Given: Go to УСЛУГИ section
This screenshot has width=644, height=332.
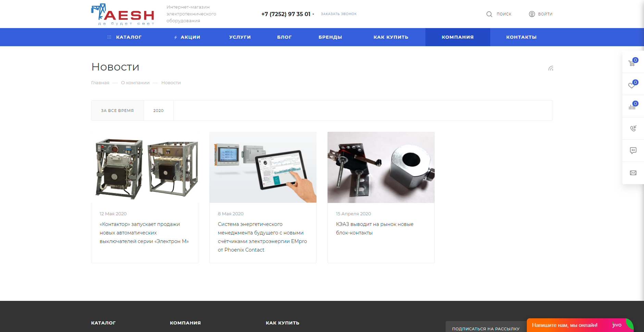Looking at the screenshot, I should [240, 37].
